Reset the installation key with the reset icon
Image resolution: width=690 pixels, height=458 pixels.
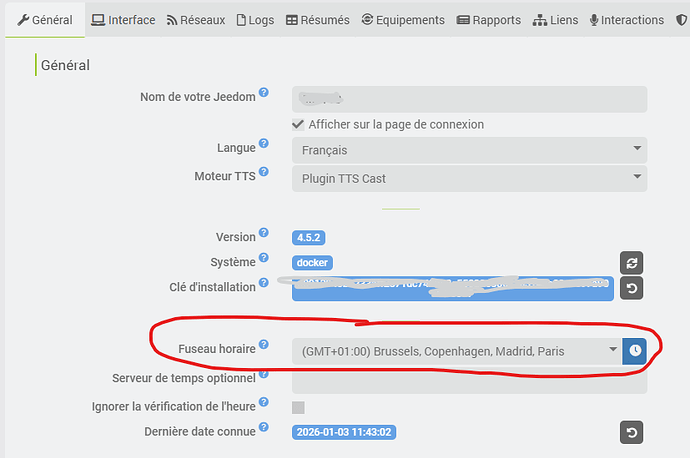(x=630, y=289)
